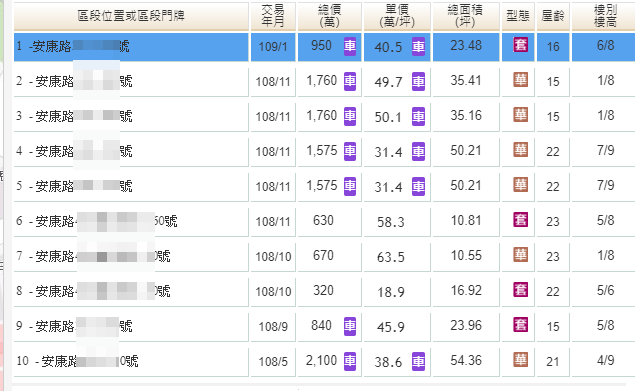Click the 華 type icon in row 5

click(520, 185)
